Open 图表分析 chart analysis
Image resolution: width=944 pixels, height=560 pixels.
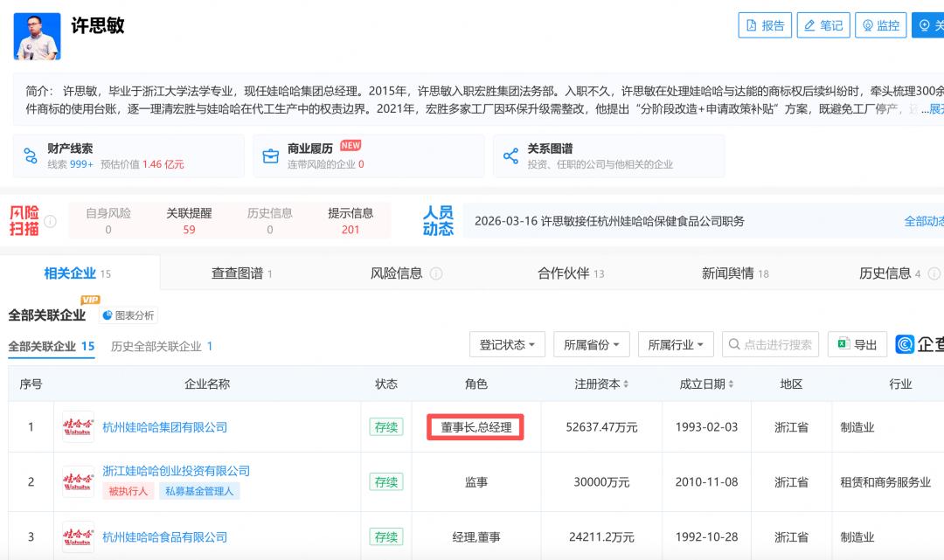pos(128,315)
